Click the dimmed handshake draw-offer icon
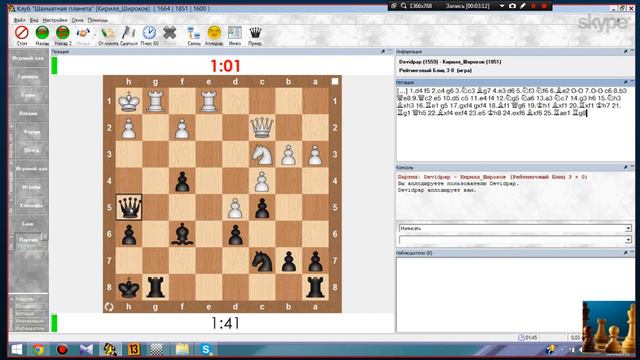 83,33
